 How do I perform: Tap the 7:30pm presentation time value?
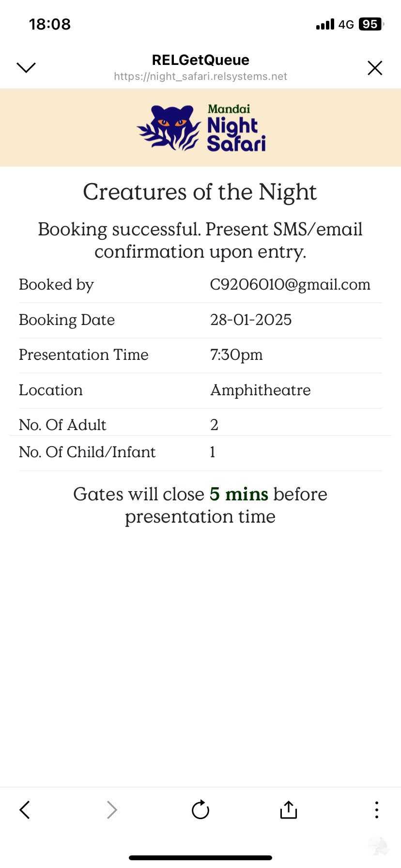pyautogui.click(x=236, y=355)
